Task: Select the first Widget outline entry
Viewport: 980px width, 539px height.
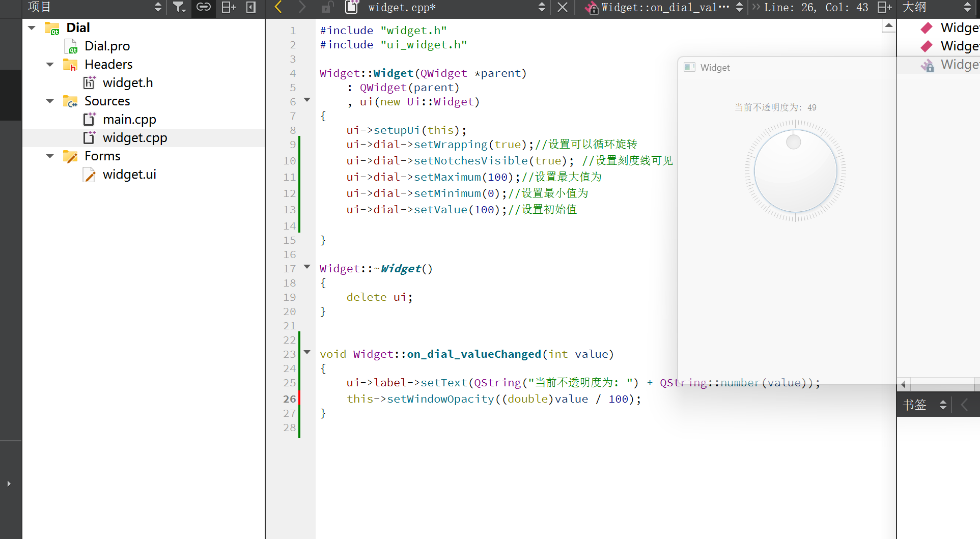Action: (960, 27)
